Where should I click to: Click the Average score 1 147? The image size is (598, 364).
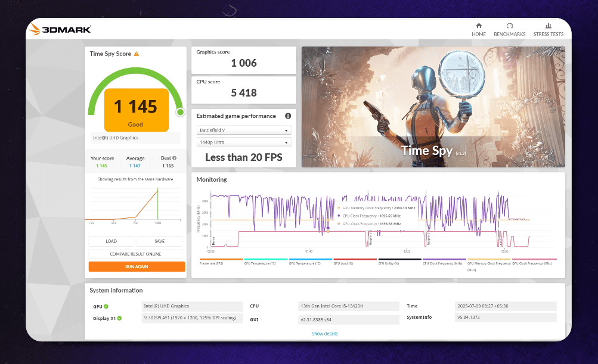[135, 166]
